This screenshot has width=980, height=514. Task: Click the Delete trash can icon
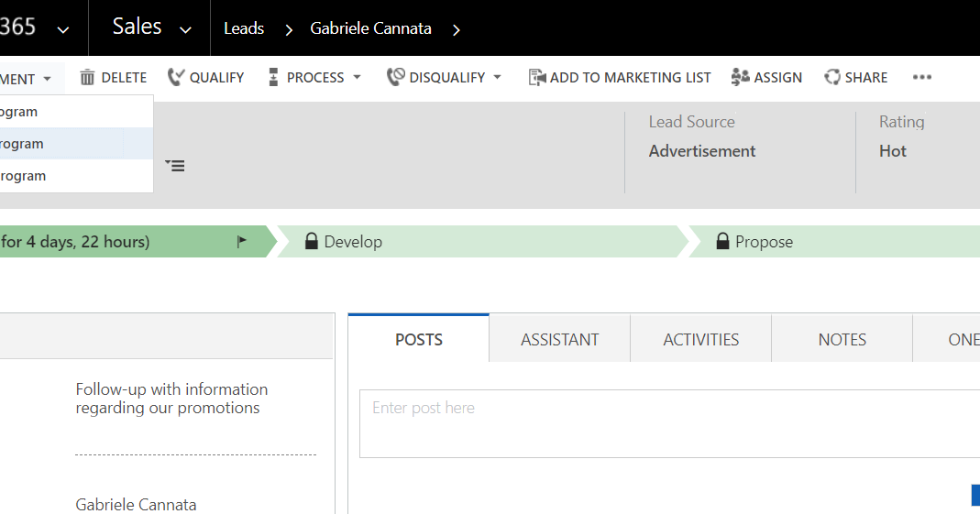(x=88, y=78)
